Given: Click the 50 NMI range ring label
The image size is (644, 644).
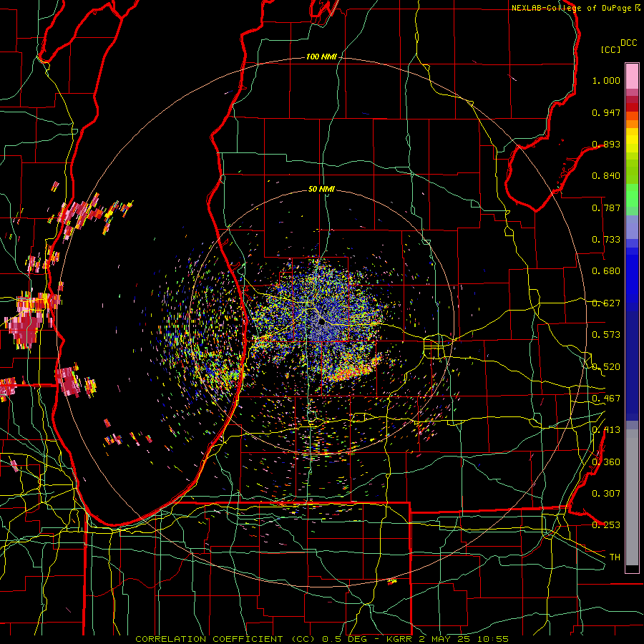Looking at the screenshot, I should 321,190.
